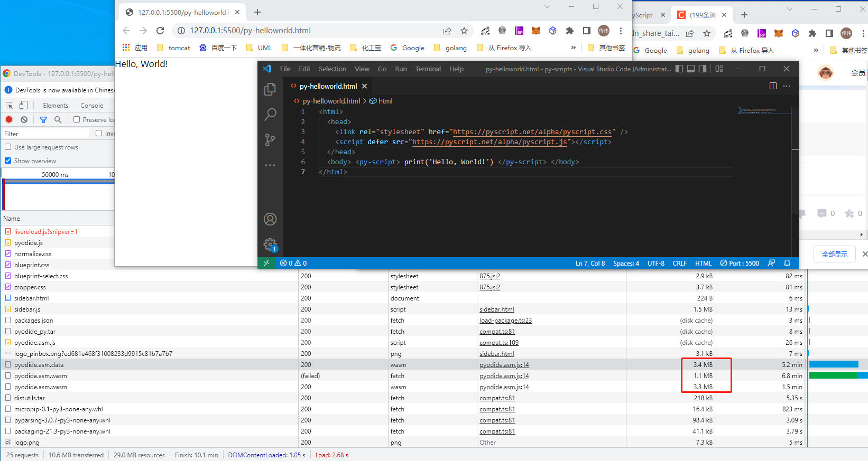
Task: Open tab search chevron in right Chrome window
Action: [790, 9]
